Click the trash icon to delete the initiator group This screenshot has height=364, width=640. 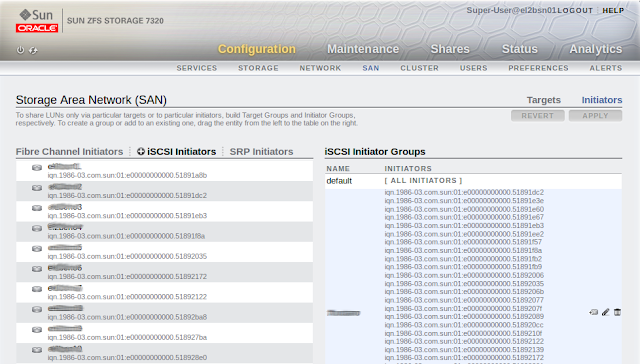tap(617, 312)
